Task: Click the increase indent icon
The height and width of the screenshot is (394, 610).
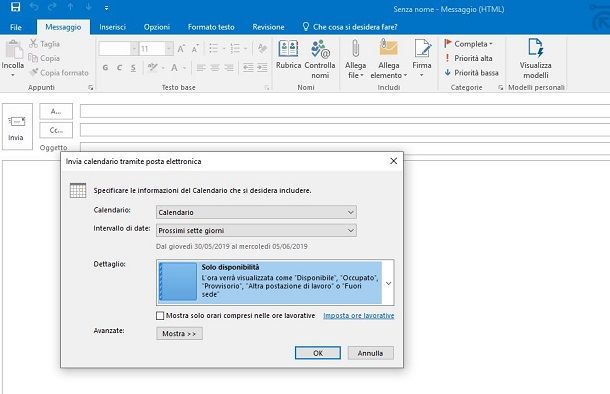Action: pyautogui.click(x=263, y=68)
